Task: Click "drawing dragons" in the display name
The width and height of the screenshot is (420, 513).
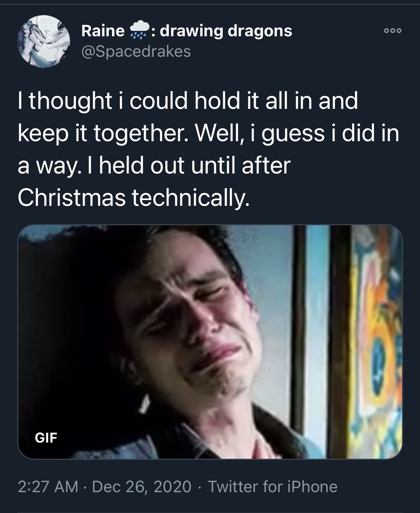Action: pos(226,32)
